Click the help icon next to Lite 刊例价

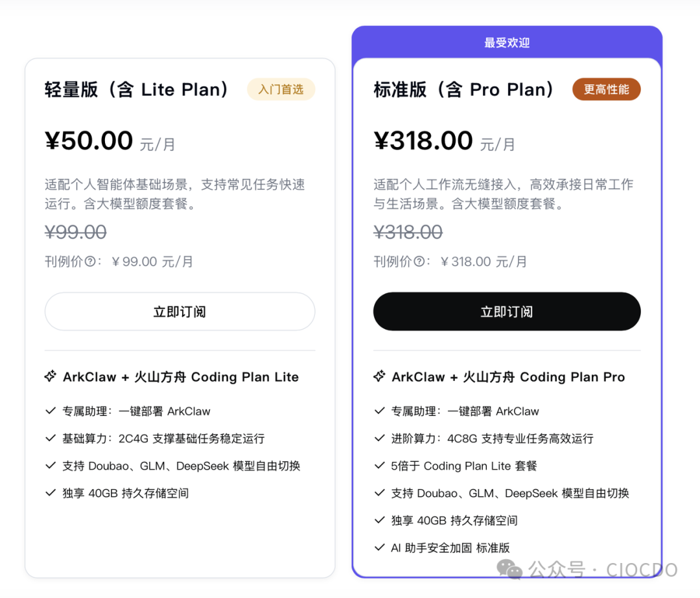click(x=90, y=262)
